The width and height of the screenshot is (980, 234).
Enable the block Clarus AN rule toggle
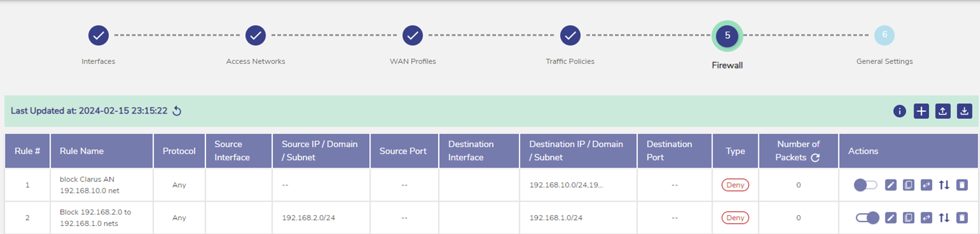click(865, 185)
